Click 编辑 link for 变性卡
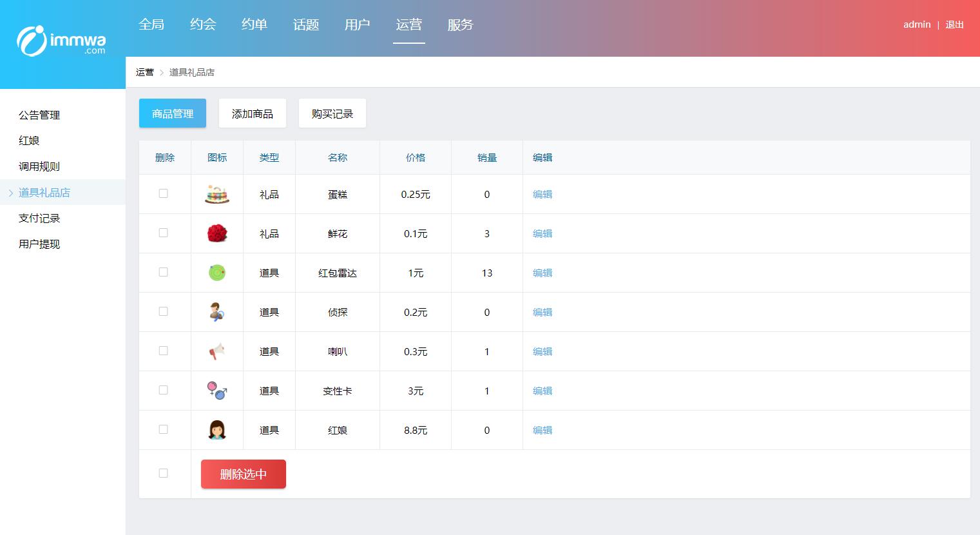The width and height of the screenshot is (980, 535). 543,391
